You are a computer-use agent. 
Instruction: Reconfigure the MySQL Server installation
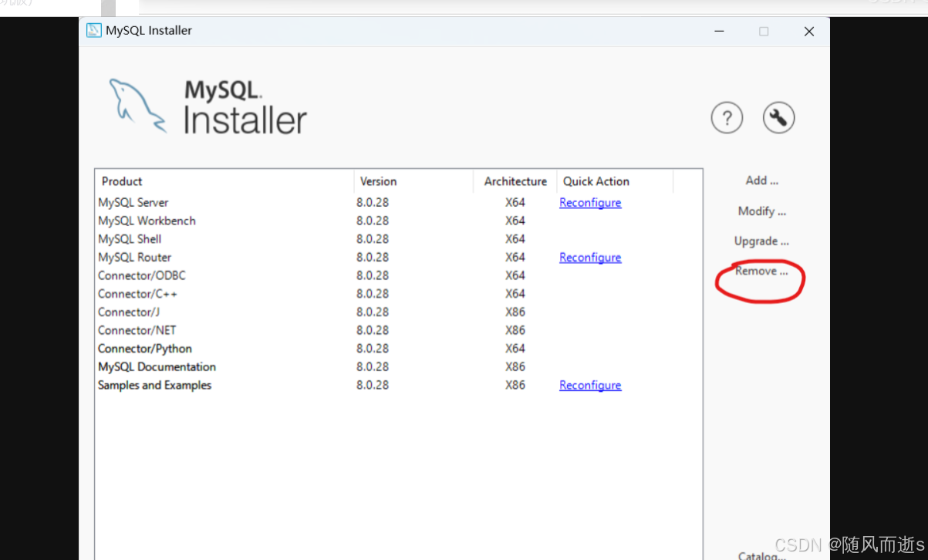[589, 202]
